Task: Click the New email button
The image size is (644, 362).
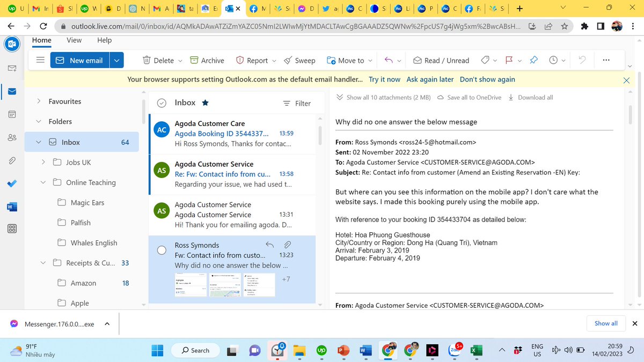Action: click(80, 60)
